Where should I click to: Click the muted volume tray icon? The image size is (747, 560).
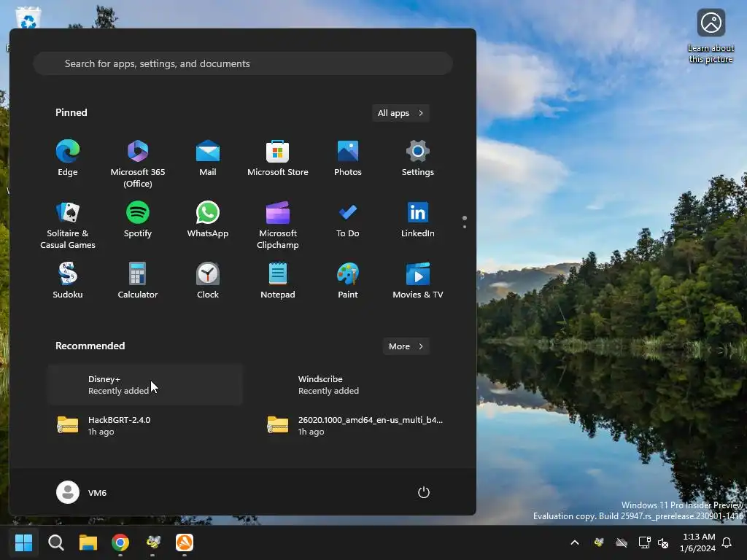[x=663, y=542]
